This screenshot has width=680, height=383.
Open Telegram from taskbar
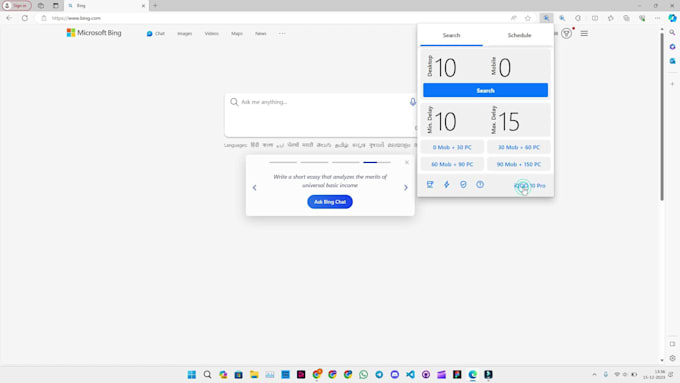click(x=379, y=375)
